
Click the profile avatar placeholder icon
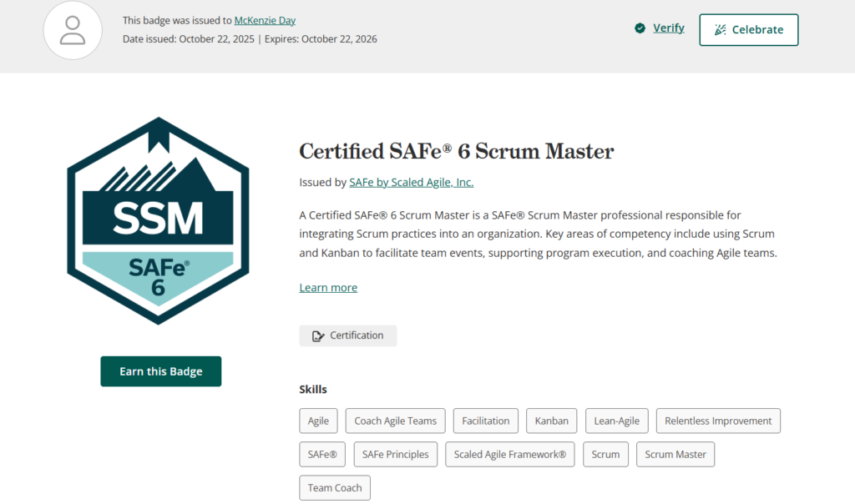73,30
